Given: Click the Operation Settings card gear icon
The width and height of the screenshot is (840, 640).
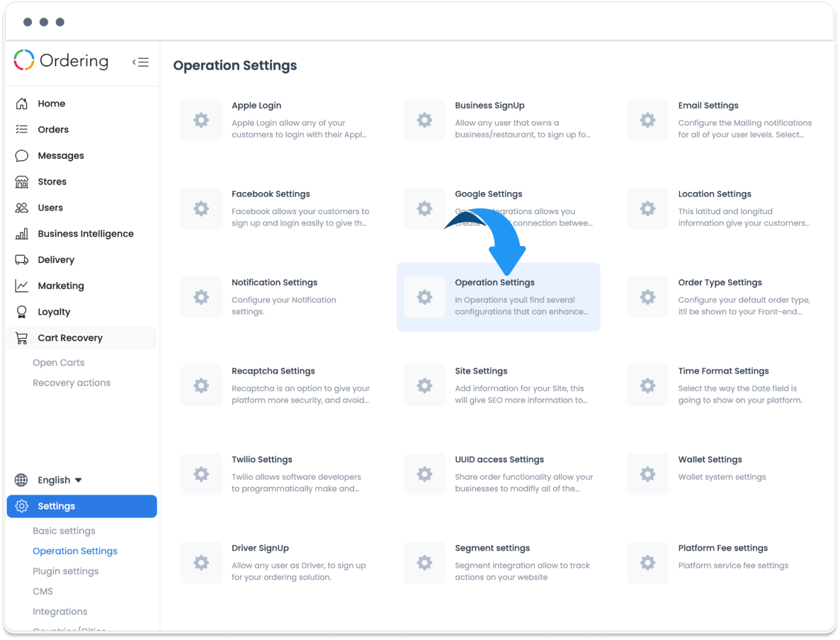Looking at the screenshot, I should tap(424, 297).
